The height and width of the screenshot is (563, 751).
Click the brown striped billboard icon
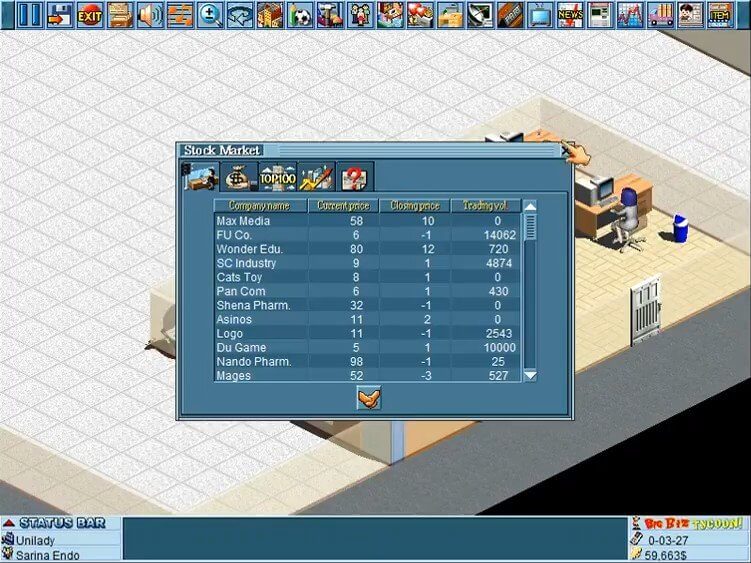(x=510, y=14)
